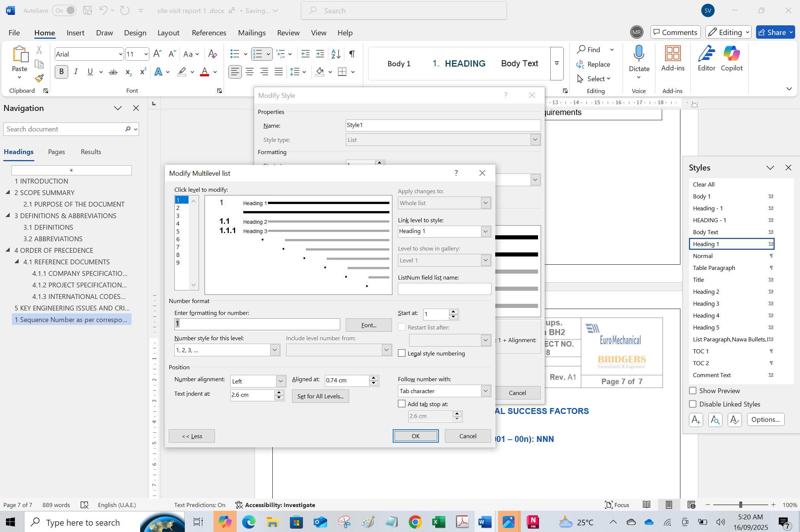Viewport: 800px width, 532px height.
Task: Enable Legal style numbering checkbox
Action: tap(402, 353)
